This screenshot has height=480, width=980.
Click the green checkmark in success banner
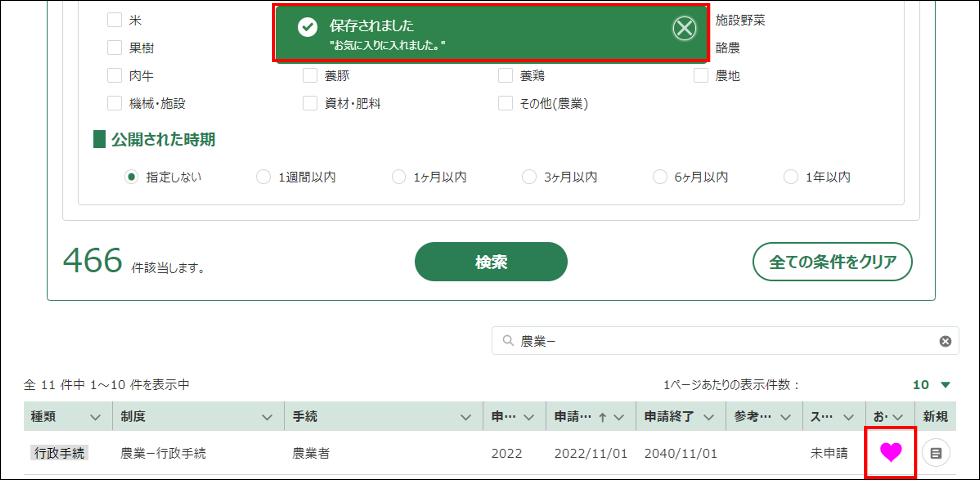[x=307, y=27]
